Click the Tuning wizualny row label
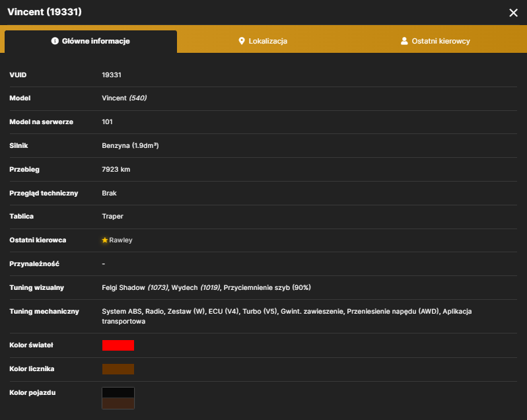Screen dimensions: 527x420 (36, 288)
